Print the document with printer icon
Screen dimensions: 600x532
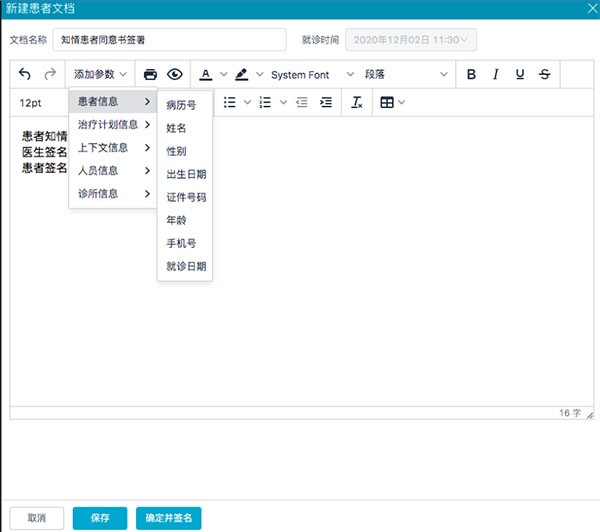[x=150, y=75]
